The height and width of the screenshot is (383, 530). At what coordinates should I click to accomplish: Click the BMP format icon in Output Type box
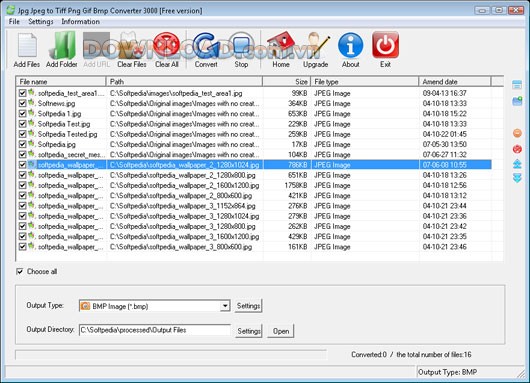85,306
